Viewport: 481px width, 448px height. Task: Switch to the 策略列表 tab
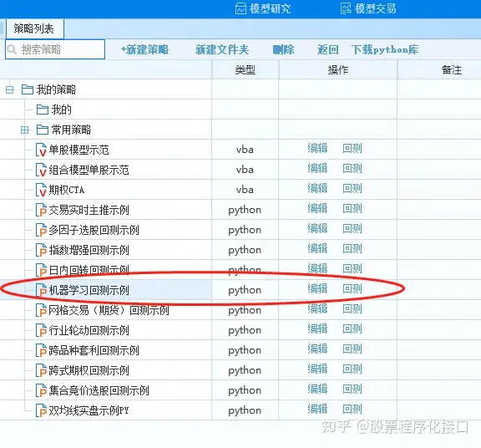click(34, 29)
